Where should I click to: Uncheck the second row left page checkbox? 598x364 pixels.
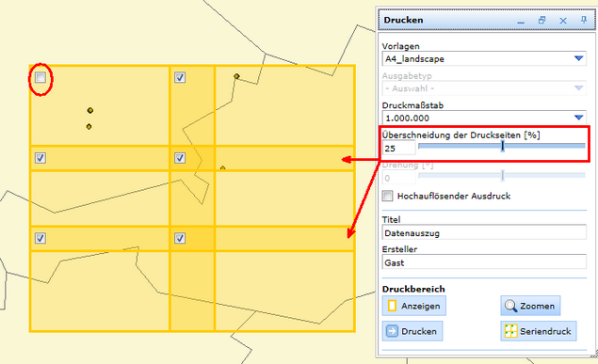tap(40, 158)
